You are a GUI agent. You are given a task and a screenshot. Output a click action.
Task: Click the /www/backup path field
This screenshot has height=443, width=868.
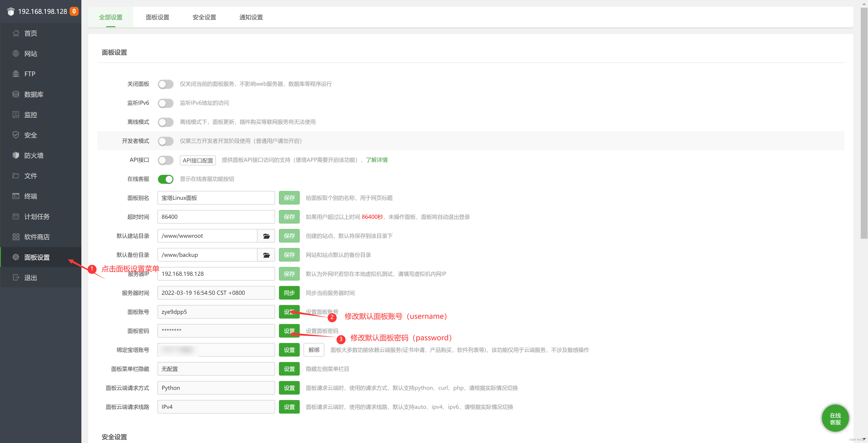[x=208, y=255]
